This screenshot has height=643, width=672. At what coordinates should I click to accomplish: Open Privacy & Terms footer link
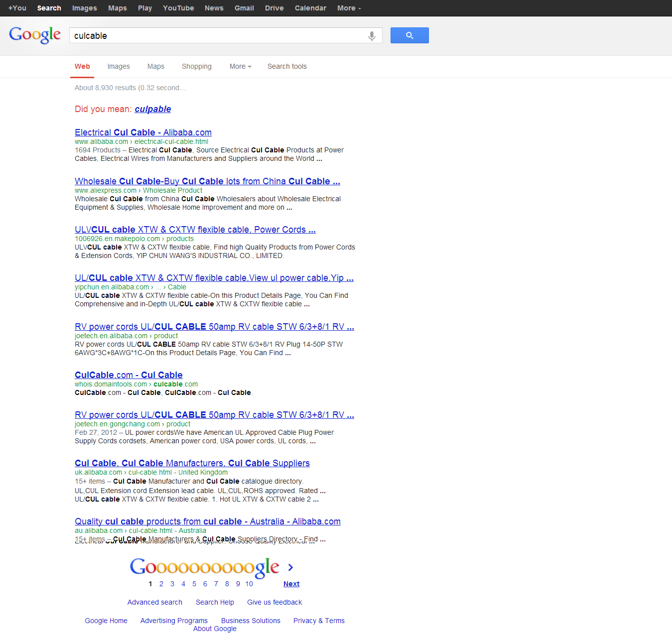tap(319, 621)
